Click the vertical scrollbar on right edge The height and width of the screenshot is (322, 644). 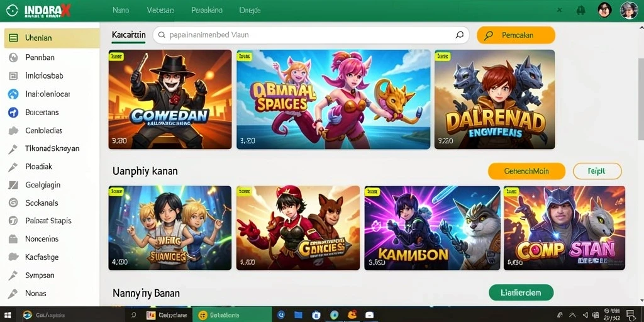coord(640,99)
